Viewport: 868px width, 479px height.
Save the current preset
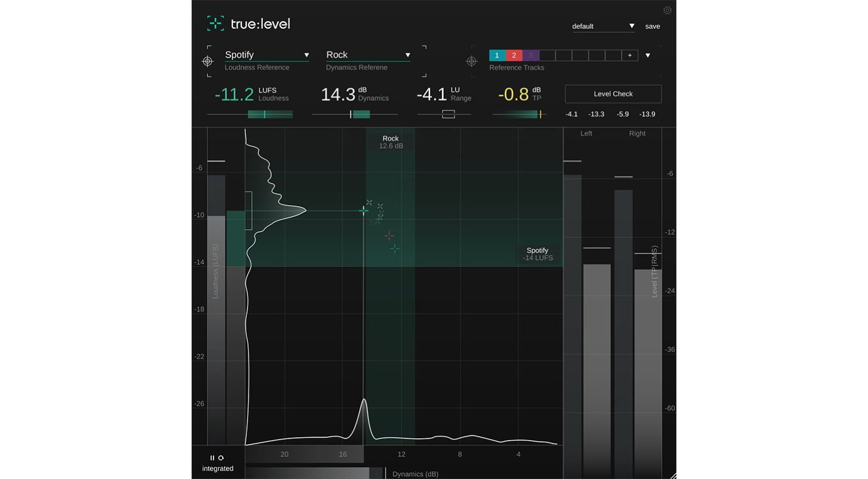click(653, 26)
